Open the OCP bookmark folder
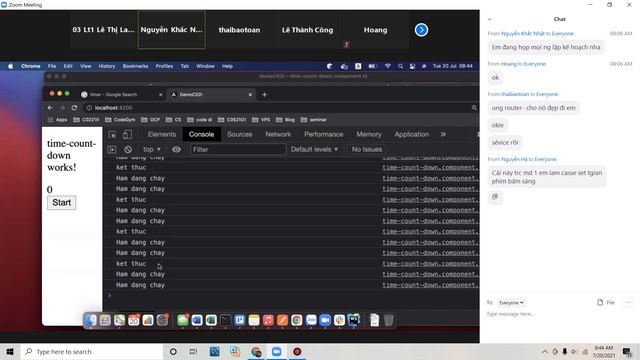640x360 pixels. 151,120
